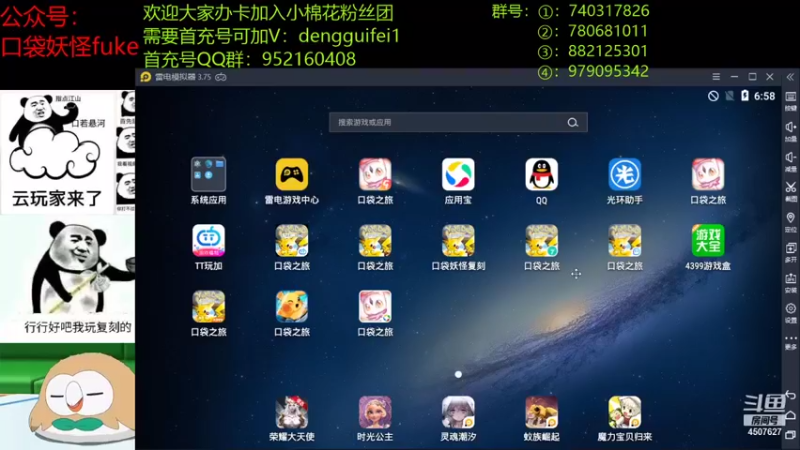Viewport: 800px width, 450px height.
Task: Click the search magnifier icon
Action: [x=572, y=122]
